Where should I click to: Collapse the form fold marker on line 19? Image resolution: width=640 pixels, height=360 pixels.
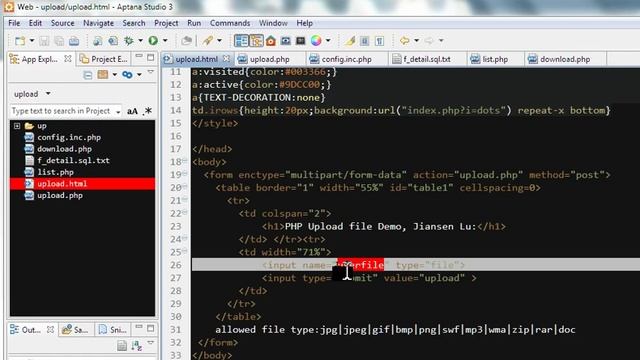[185, 175]
